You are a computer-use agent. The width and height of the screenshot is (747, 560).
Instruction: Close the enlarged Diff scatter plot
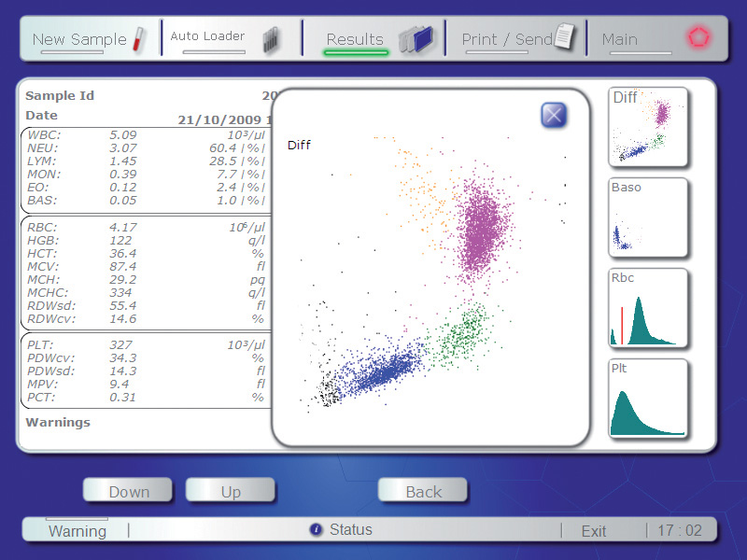pyautogui.click(x=554, y=115)
